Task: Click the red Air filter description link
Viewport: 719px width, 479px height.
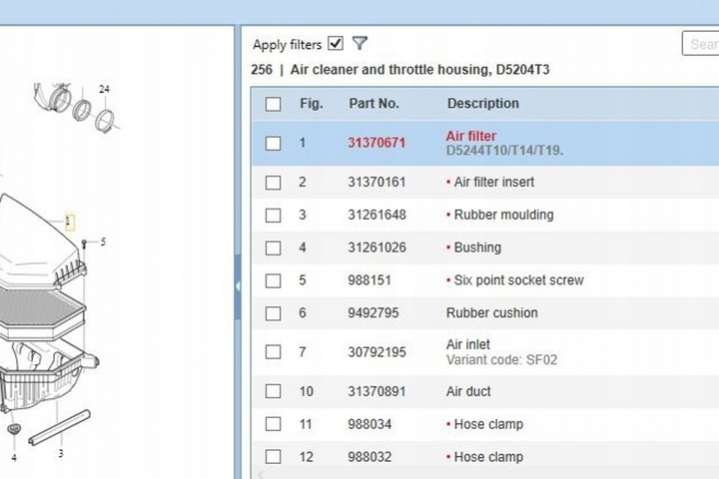Action: point(471,136)
